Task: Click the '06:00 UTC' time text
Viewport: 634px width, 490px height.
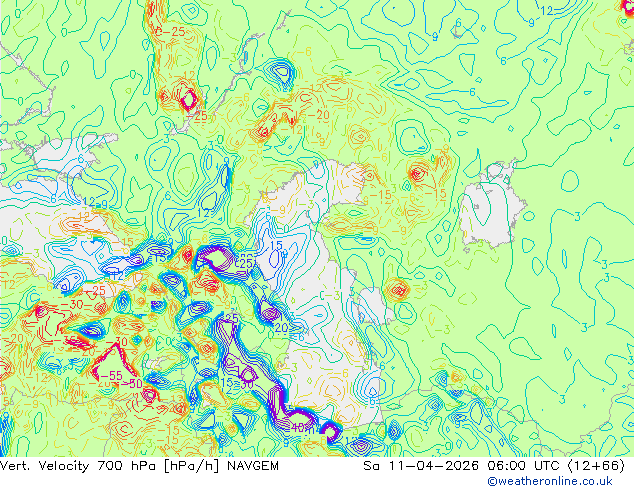Action: tap(524, 466)
